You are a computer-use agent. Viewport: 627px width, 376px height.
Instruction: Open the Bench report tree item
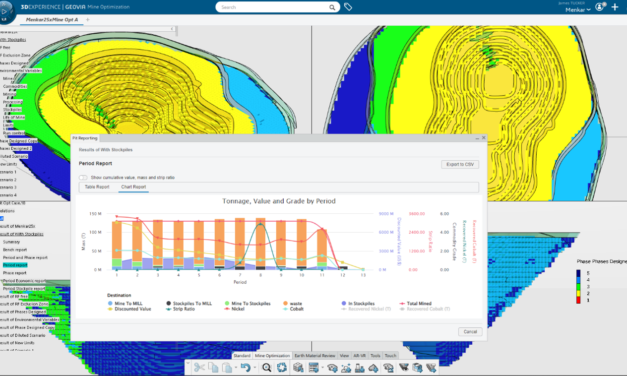15,250
